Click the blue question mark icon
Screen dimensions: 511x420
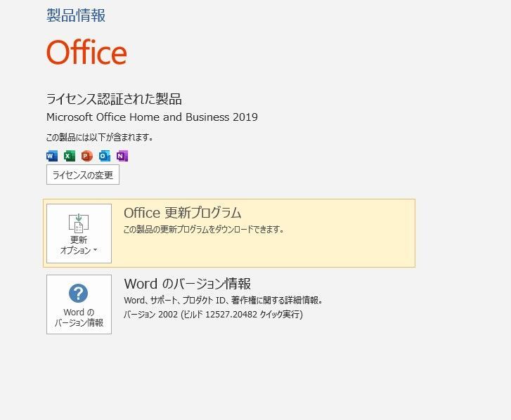pyautogui.click(x=79, y=293)
